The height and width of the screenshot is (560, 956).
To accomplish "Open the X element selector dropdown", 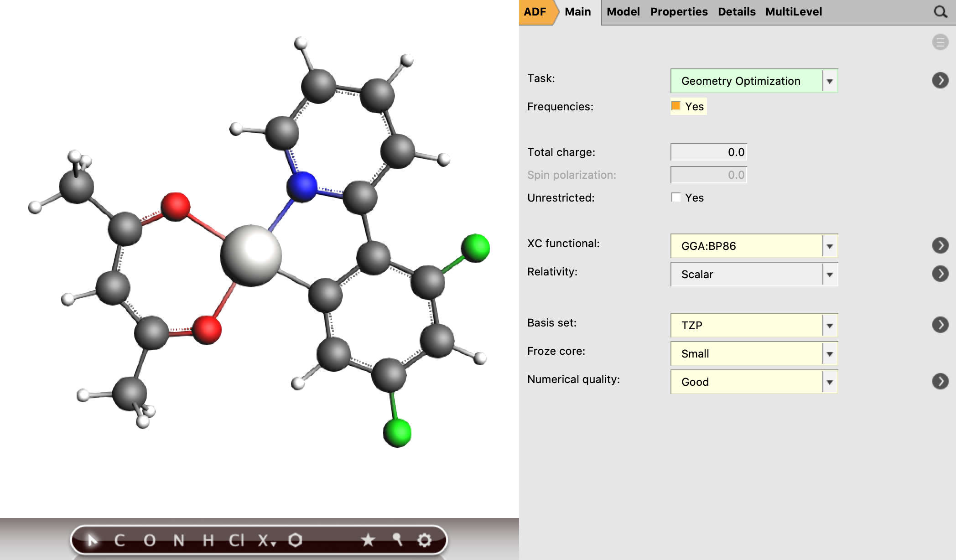I will tap(266, 541).
